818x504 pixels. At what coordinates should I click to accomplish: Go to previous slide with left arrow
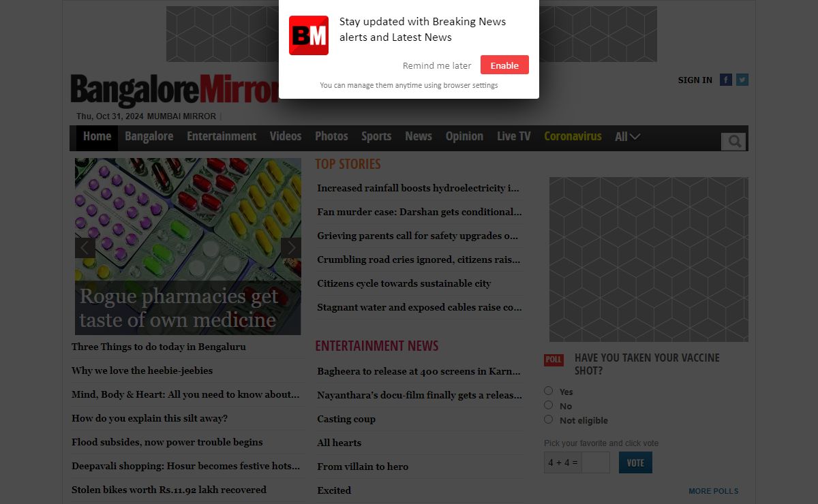[85, 248]
